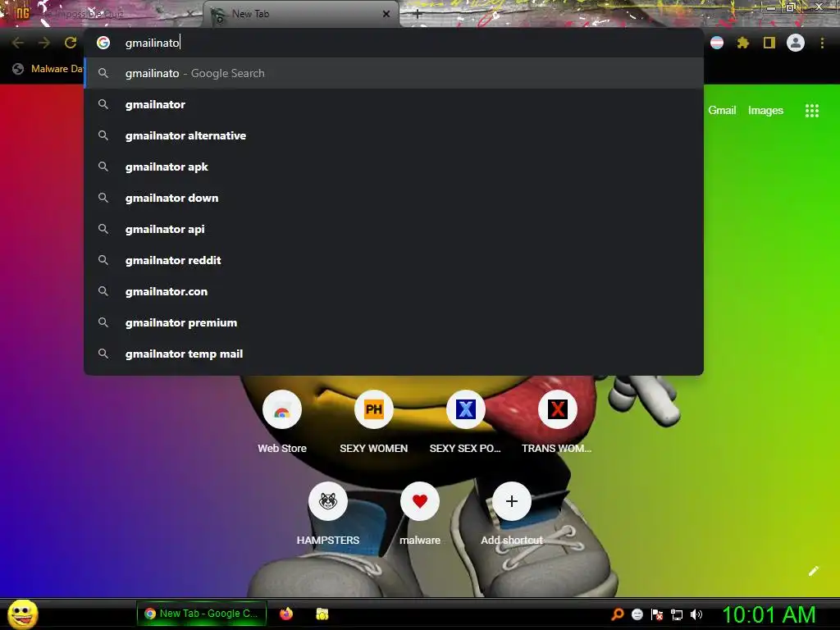Click the Customize page pencil icon
This screenshot has height=630, width=840.
[x=813, y=571]
